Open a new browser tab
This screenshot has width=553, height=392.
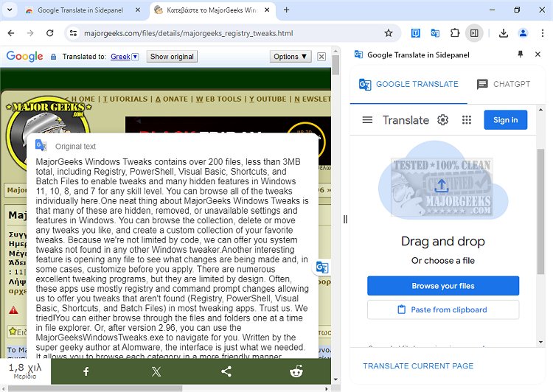(x=286, y=10)
